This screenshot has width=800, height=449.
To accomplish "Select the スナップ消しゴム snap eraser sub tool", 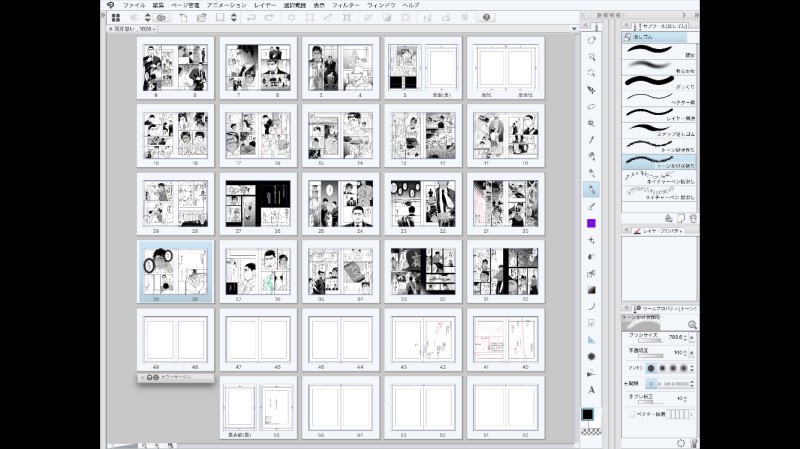I will pyautogui.click(x=659, y=130).
